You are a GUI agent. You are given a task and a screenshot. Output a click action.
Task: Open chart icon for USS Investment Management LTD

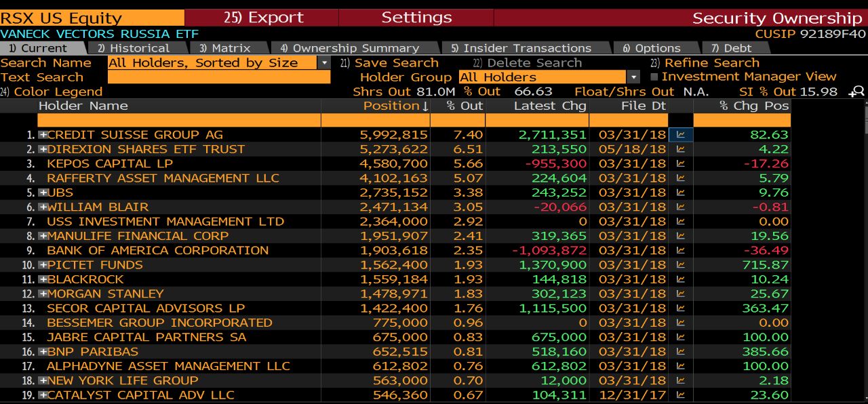tap(680, 221)
